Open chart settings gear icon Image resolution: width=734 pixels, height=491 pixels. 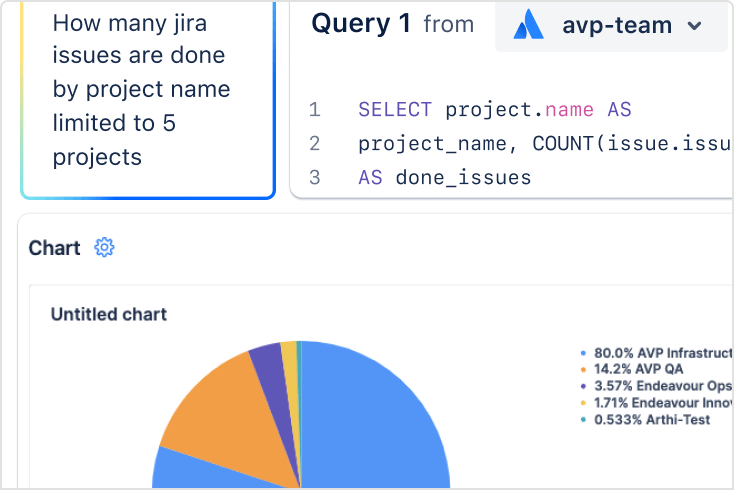104,248
